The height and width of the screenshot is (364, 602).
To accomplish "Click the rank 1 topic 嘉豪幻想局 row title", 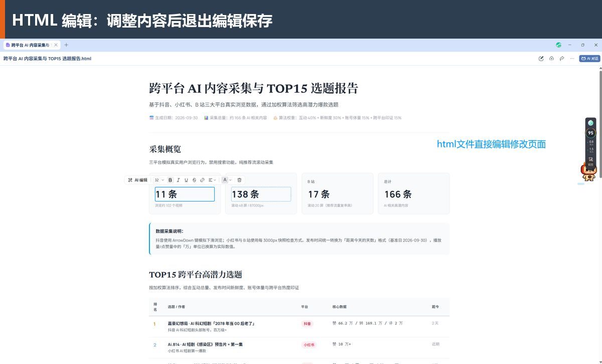I will [x=212, y=323].
